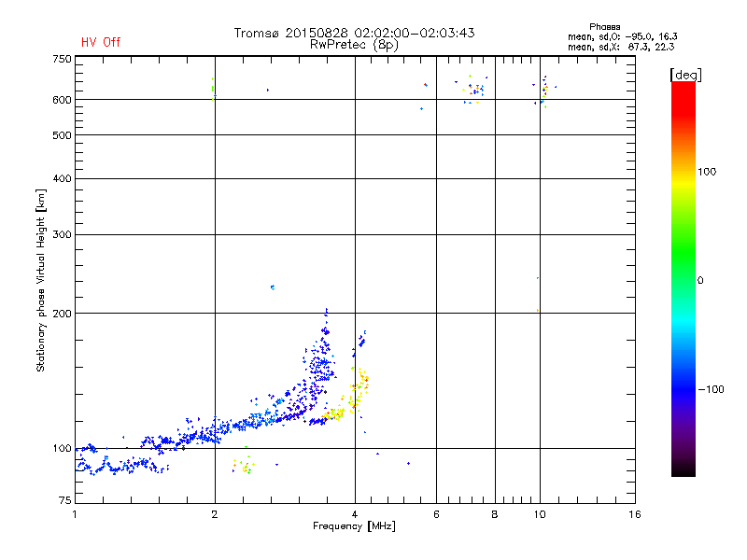Click the x-axis tick label '10'
747x560 pixels.
(540, 514)
